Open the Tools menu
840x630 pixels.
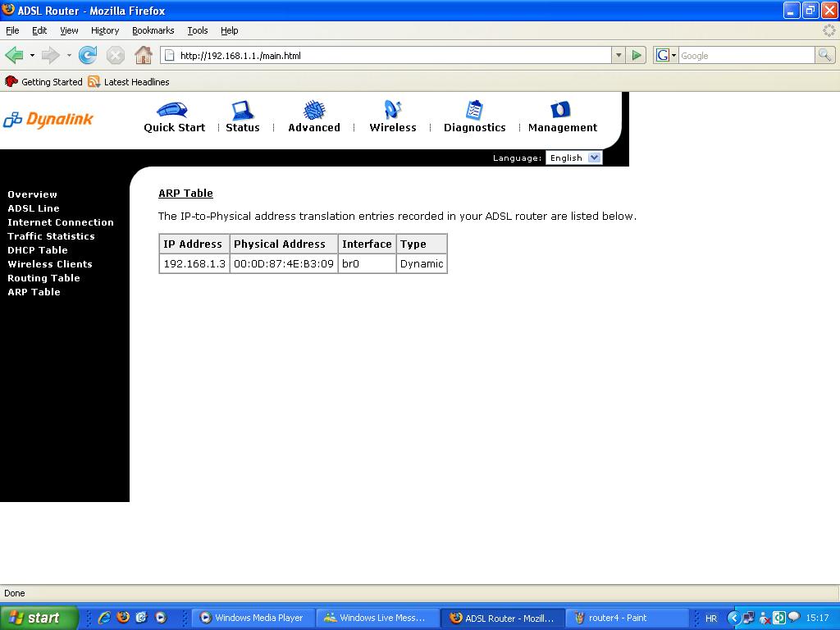coord(197,30)
